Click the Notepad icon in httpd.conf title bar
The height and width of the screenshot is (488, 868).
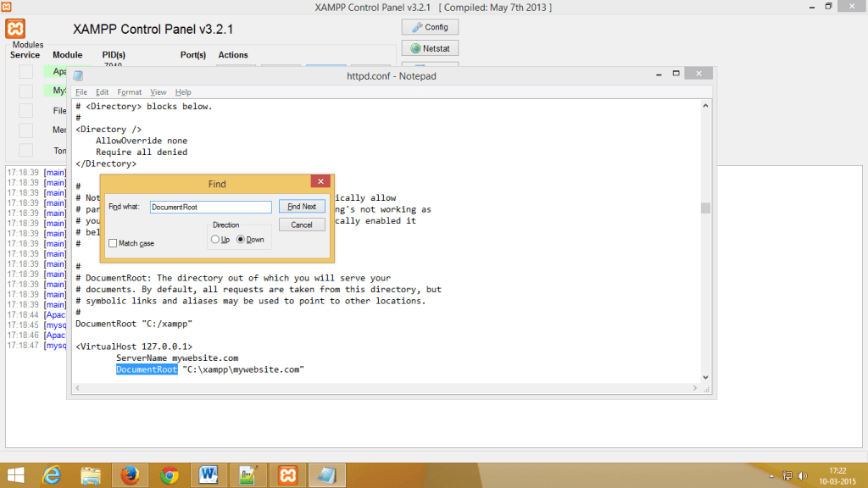click(78, 75)
